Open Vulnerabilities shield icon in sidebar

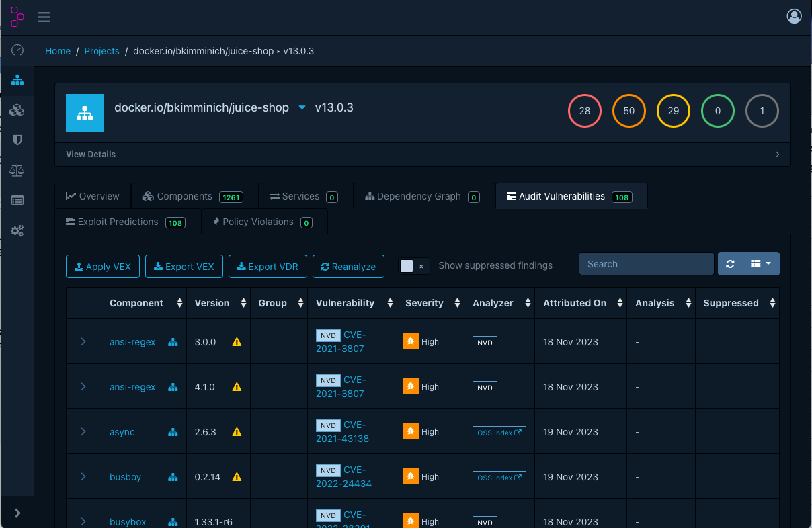click(x=17, y=140)
